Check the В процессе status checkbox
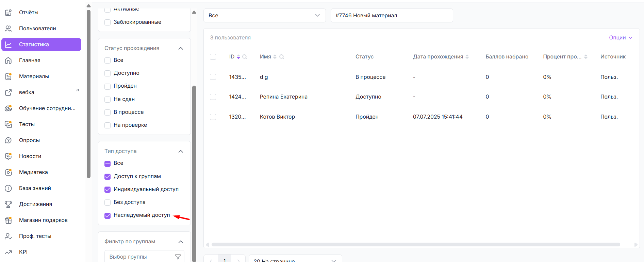 click(108, 112)
